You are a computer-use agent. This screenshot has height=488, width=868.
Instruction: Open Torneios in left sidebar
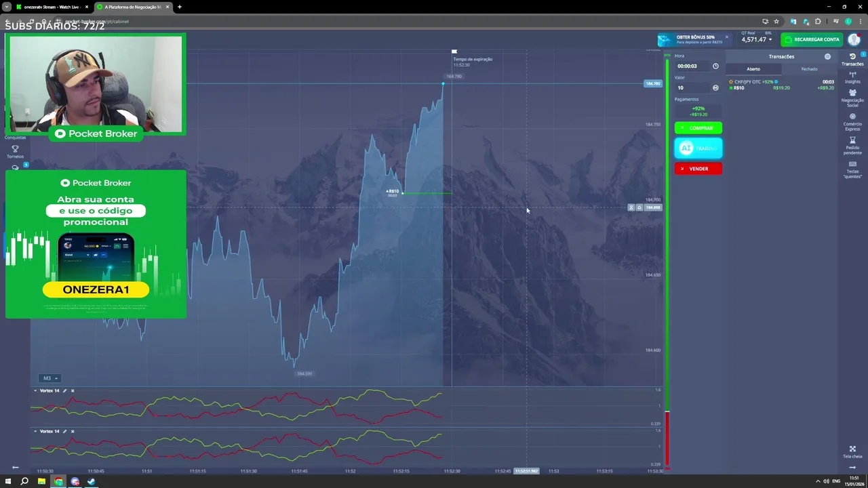click(x=15, y=152)
